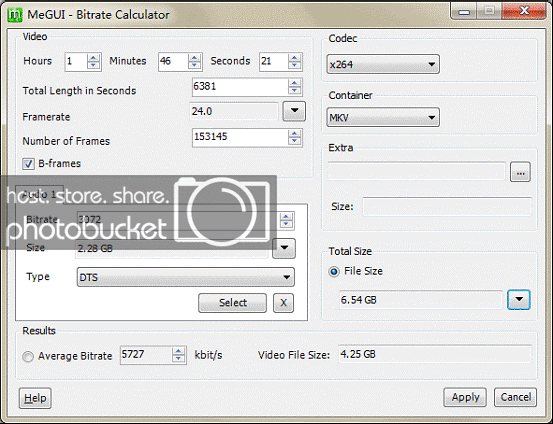Click the audio Select button
This screenshot has width=553, height=424.
(x=232, y=303)
